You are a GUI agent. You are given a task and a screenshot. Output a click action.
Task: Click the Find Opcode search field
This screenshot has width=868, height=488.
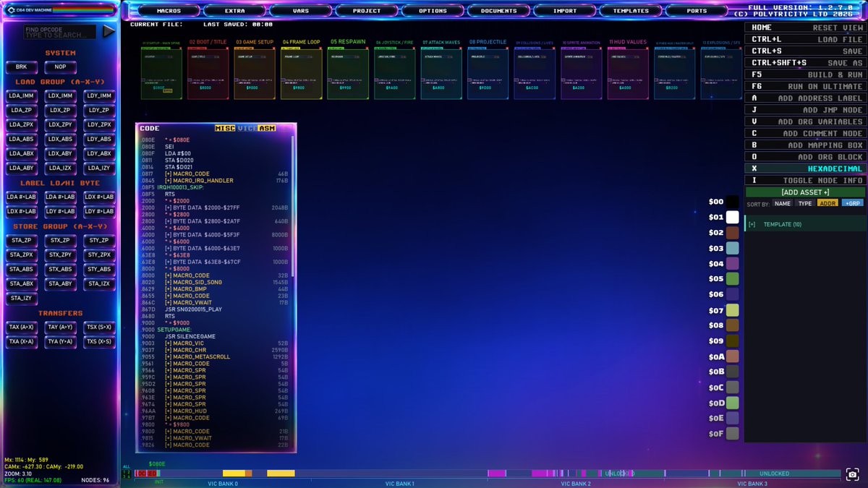click(x=59, y=32)
